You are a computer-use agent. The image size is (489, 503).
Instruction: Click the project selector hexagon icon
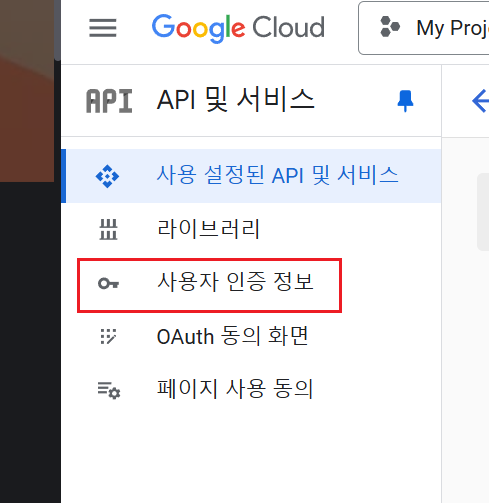tap(390, 26)
